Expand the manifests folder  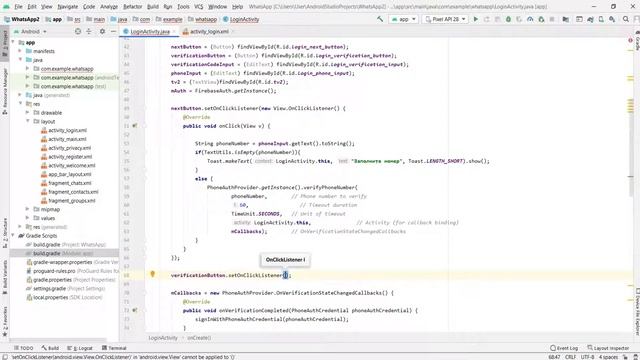point(20,51)
